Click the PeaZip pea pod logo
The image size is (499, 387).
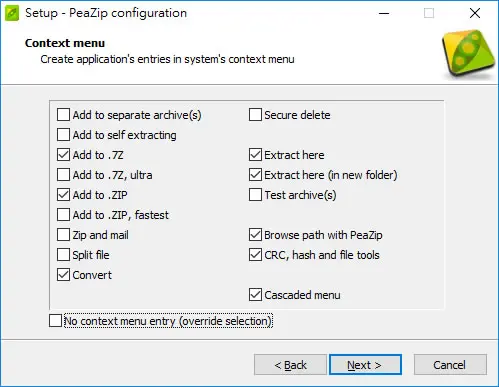click(468, 53)
